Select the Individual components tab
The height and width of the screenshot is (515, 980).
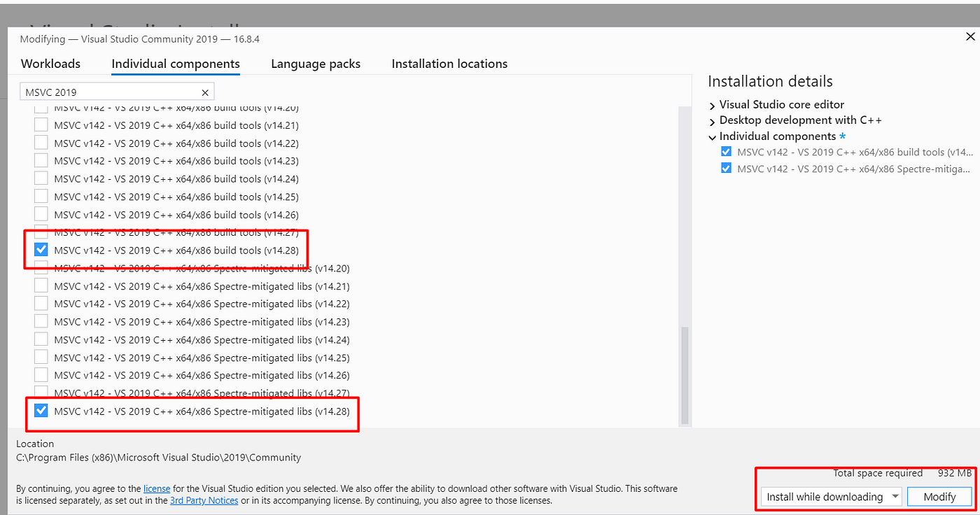(x=176, y=64)
